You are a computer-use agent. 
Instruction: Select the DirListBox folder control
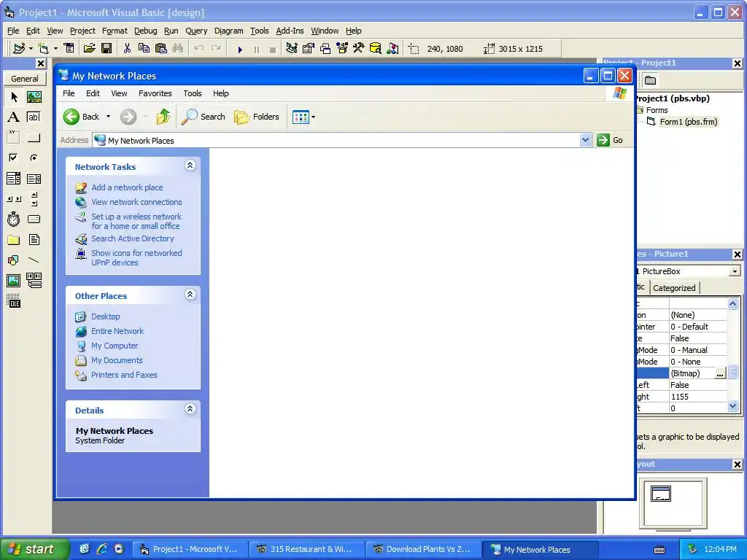[14, 239]
